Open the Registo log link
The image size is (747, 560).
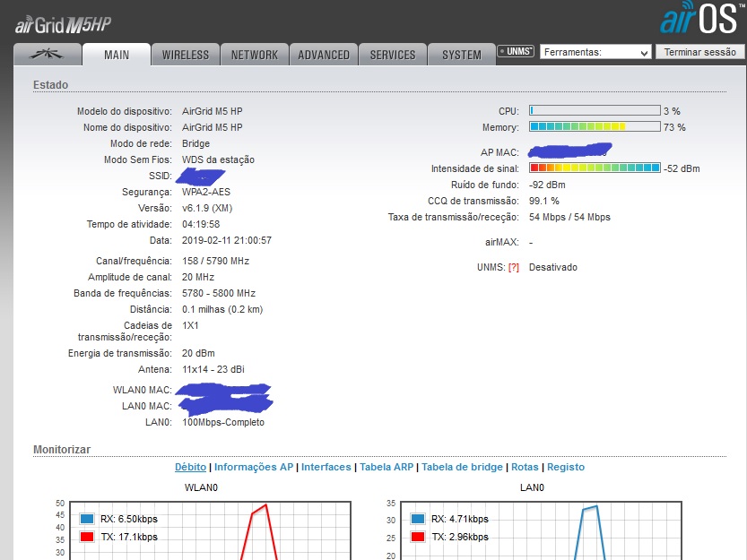[x=566, y=467]
